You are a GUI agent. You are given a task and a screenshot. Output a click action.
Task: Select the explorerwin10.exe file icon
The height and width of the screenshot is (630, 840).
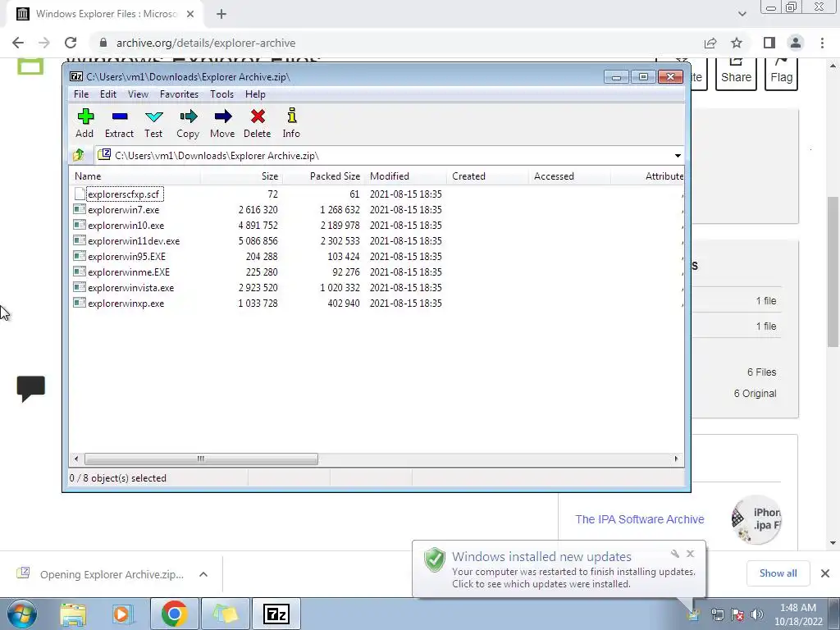[x=80, y=225]
